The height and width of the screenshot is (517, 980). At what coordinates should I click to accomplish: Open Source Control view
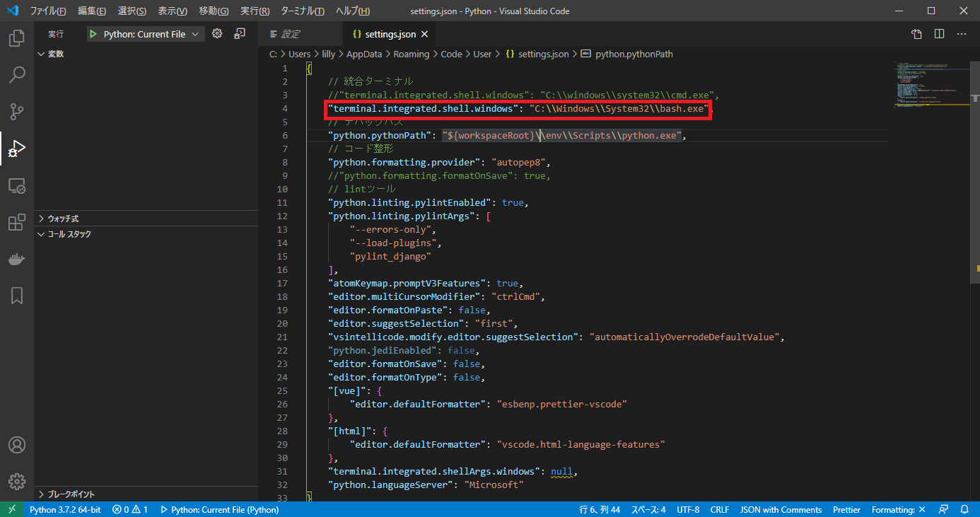click(x=17, y=111)
